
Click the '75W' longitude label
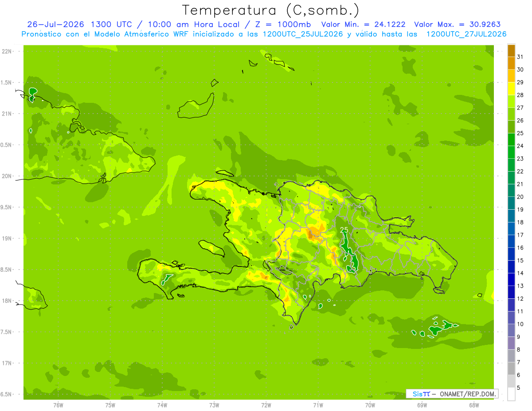pyautogui.click(x=110, y=405)
